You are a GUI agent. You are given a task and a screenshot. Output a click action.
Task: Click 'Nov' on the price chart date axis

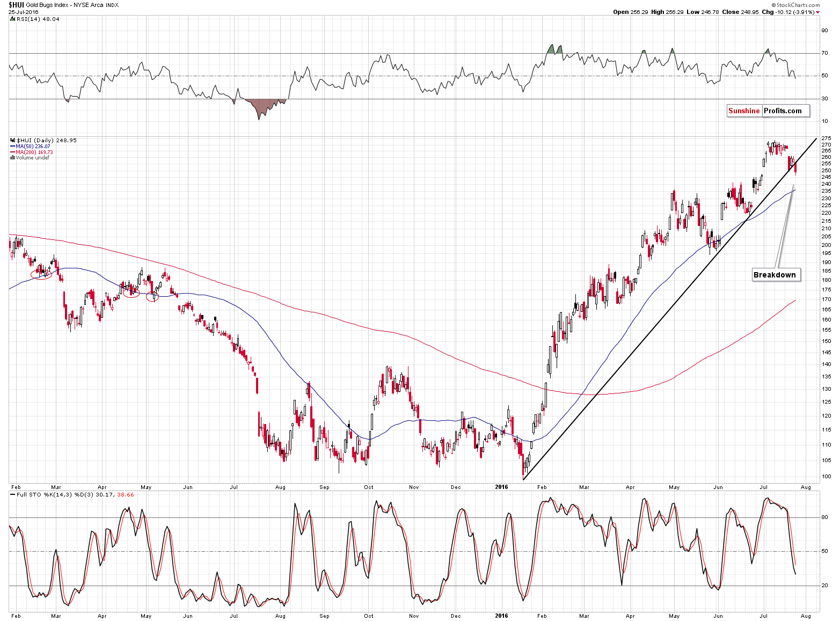point(413,487)
